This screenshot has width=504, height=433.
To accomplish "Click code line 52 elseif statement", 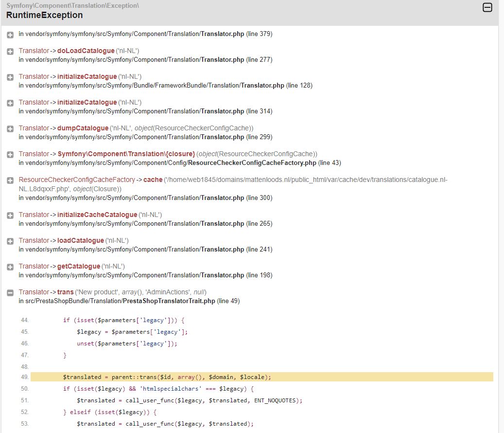I will click(110, 412).
